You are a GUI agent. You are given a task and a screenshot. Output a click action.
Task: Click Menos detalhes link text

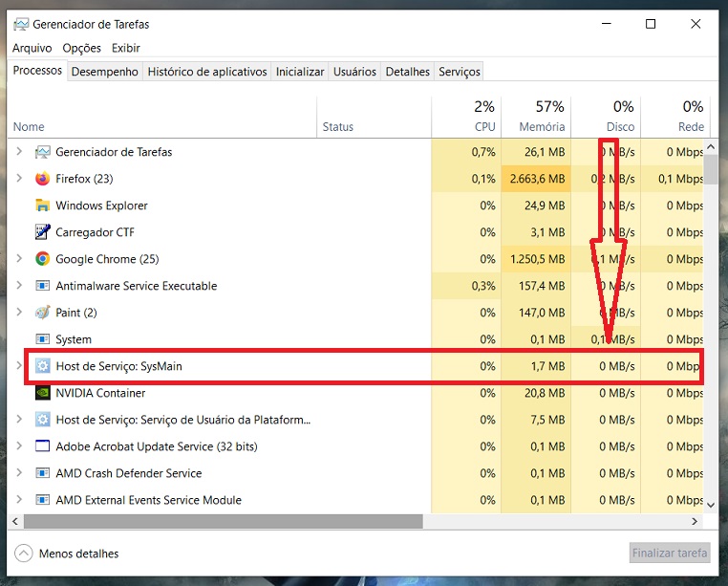point(79,553)
